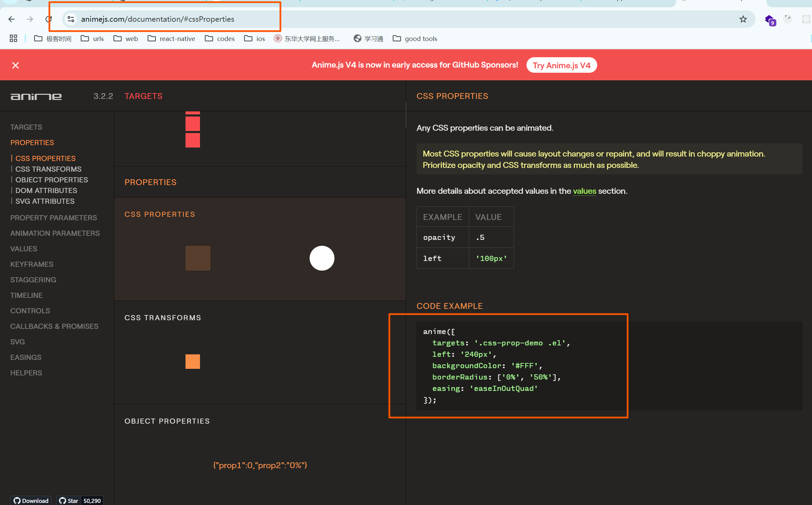Screen dimensions: 812x505
Task: Open the react-native bookmark folder
Action: pyautogui.click(x=171, y=39)
